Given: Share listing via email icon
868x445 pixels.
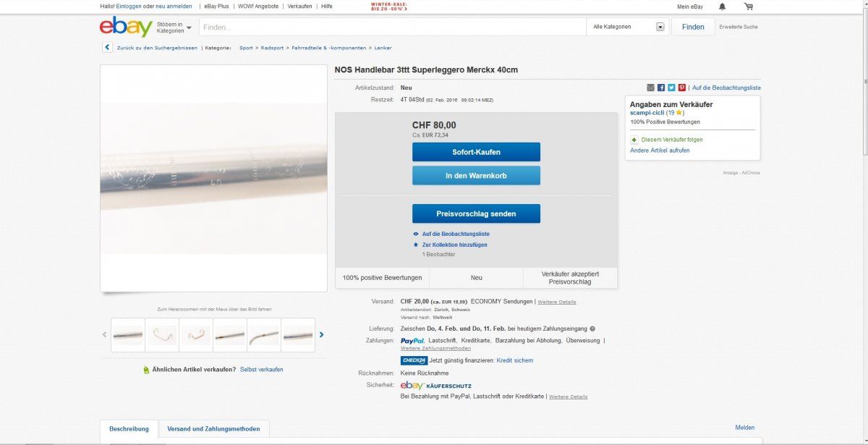Looking at the screenshot, I should (650, 88).
